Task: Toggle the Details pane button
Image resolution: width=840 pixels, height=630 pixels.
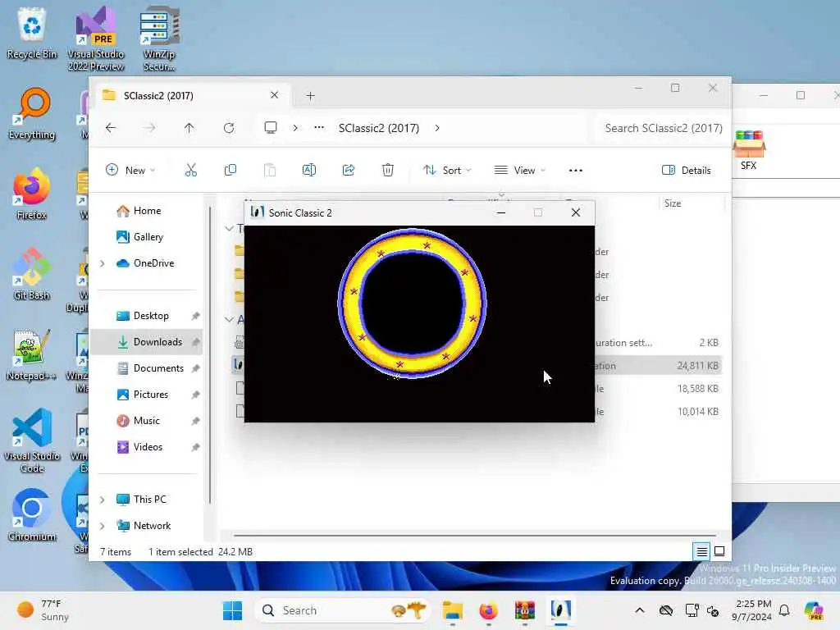Action: [x=687, y=171]
